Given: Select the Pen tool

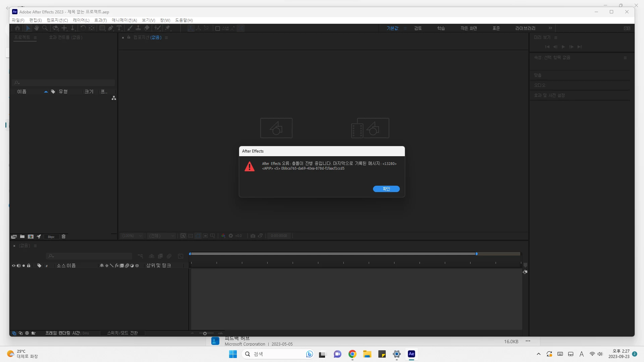Looking at the screenshot, I should [110, 28].
